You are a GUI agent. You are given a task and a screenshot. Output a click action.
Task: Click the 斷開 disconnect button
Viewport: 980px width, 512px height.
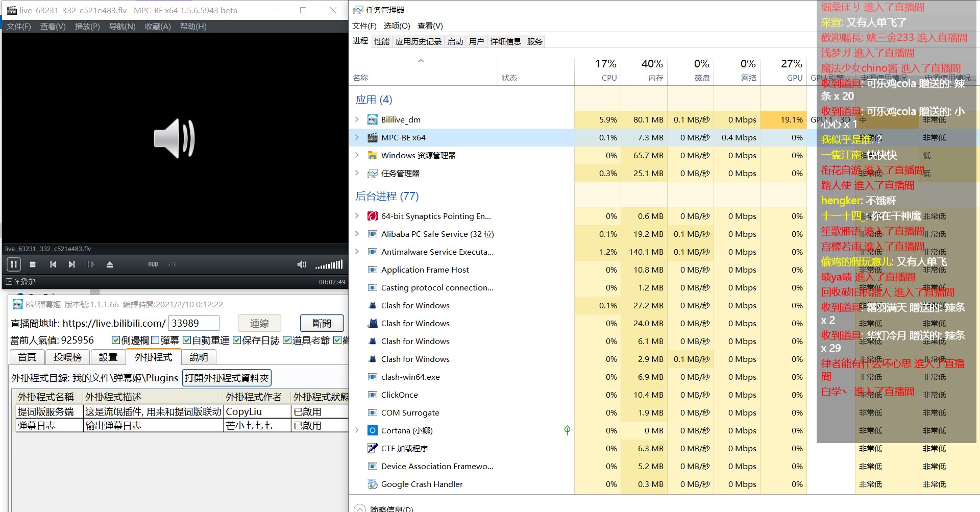point(322,323)
